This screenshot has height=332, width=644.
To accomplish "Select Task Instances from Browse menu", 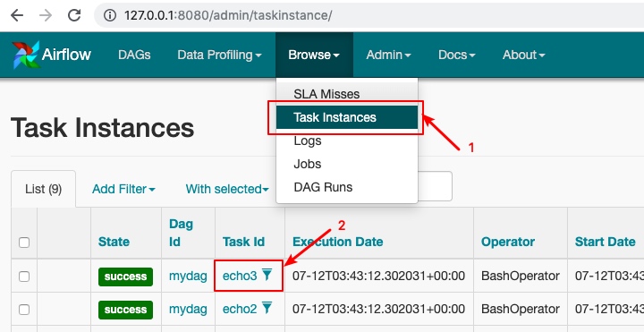I will click(347, 117).
